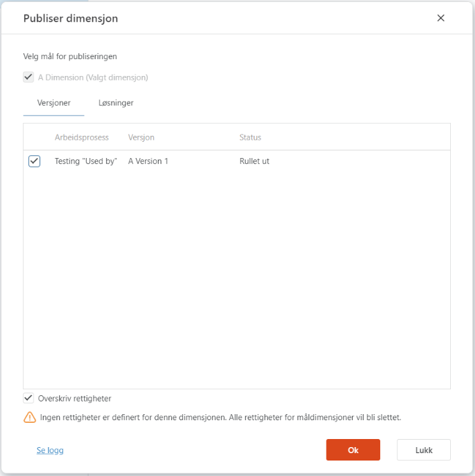The image size is (475, 476).
Task: Switch to the Versjoner tab
Action: [x=54, y=103]
